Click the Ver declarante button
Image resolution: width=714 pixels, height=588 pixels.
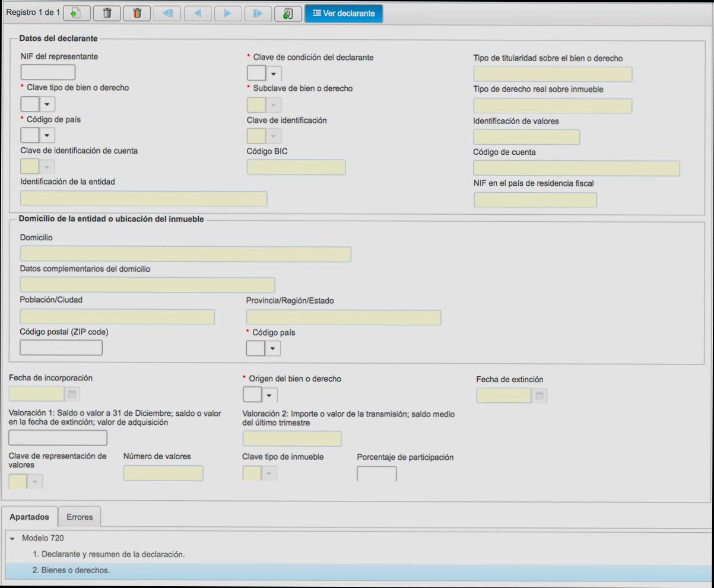(344, 14)
